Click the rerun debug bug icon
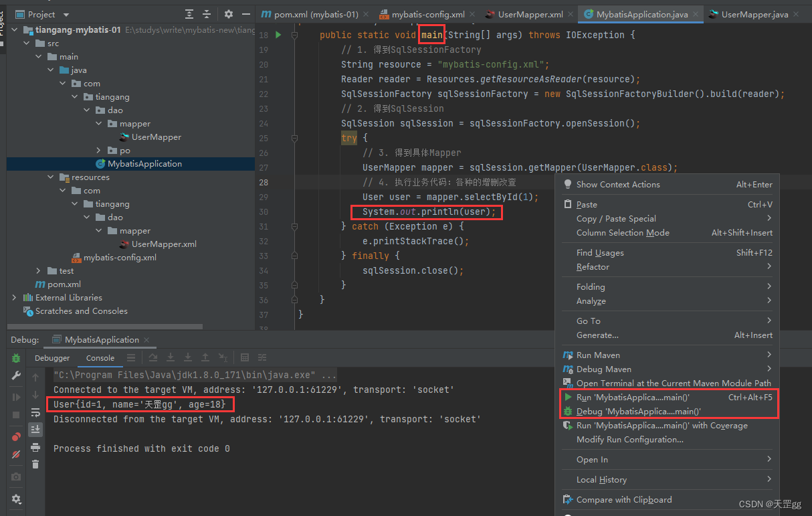This screenshot has height=516, width=812. tap(16, 358)
